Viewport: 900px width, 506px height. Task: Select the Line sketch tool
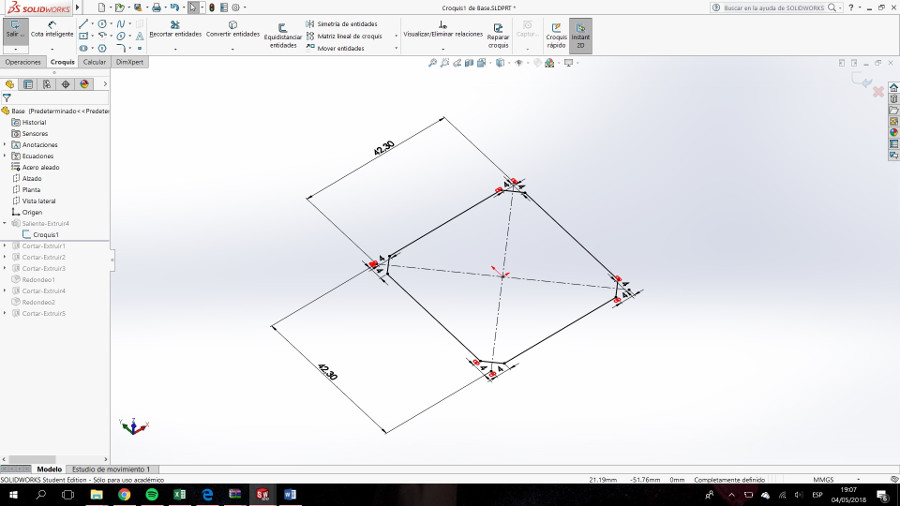pyautogui.click(x=84, y=24)
